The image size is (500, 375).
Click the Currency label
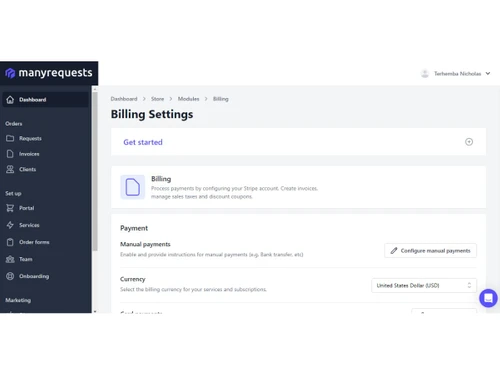click(133, 279)
